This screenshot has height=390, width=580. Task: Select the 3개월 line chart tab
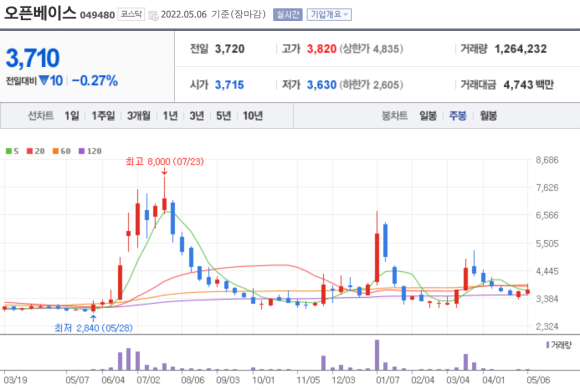139,116
